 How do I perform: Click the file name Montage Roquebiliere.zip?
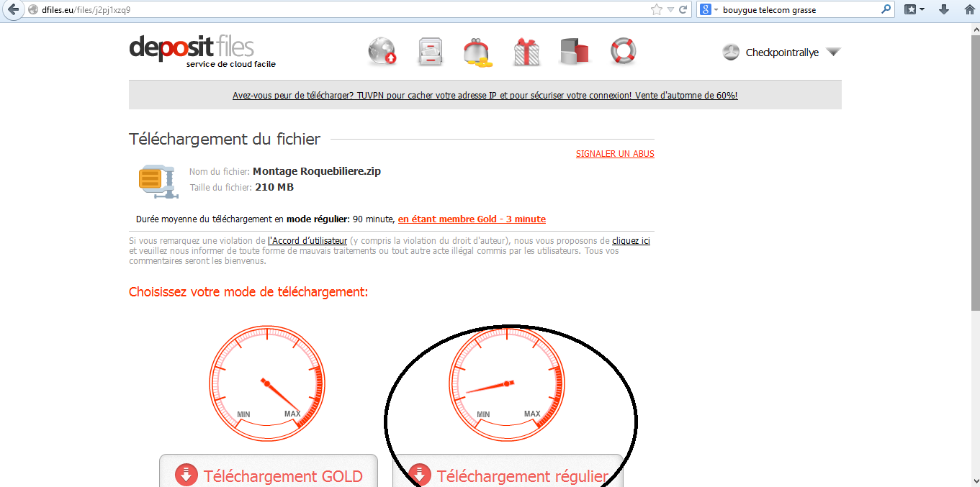tap(317, 171)
